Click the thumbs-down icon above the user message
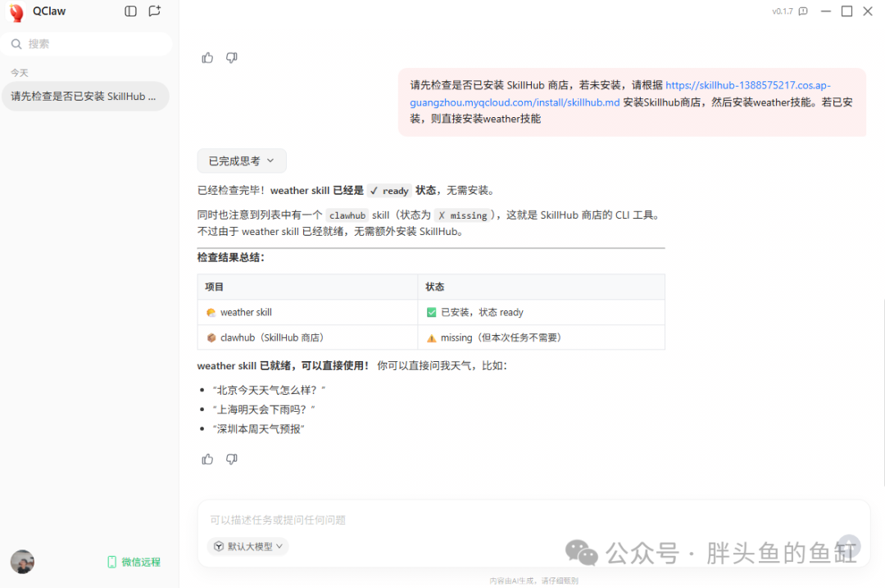 click(x=231, y=57)
